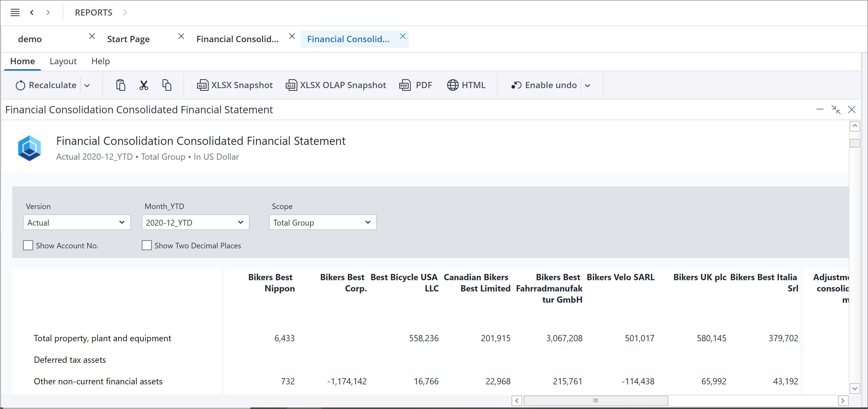Open the Scope dropdown Total Group
868x409 pixels.
(323, 222)
